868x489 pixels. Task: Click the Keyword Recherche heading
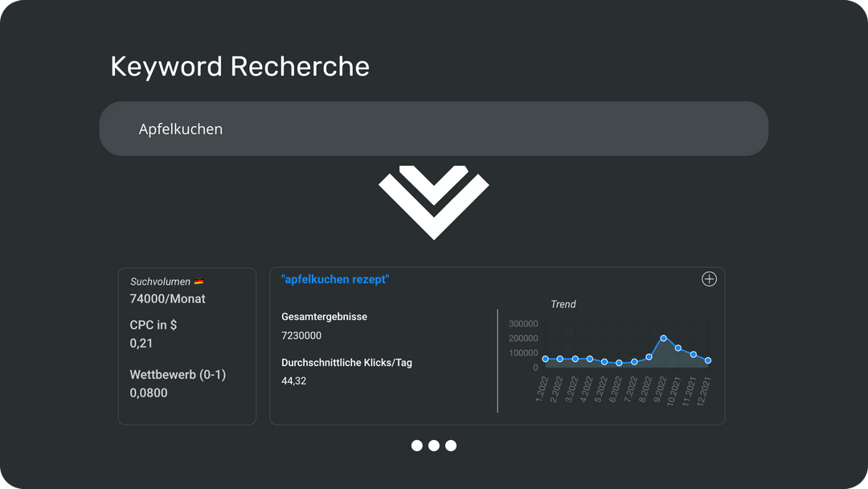tap(240, 66)
